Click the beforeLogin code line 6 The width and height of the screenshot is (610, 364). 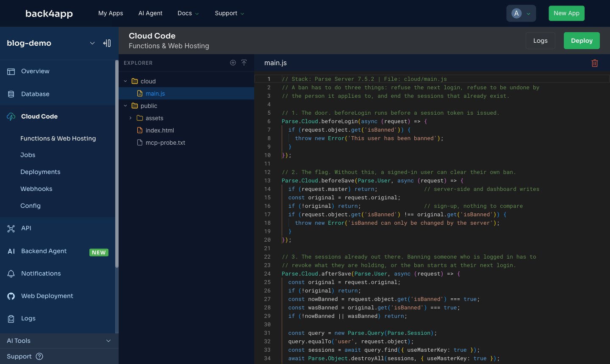tap(355, 121)
